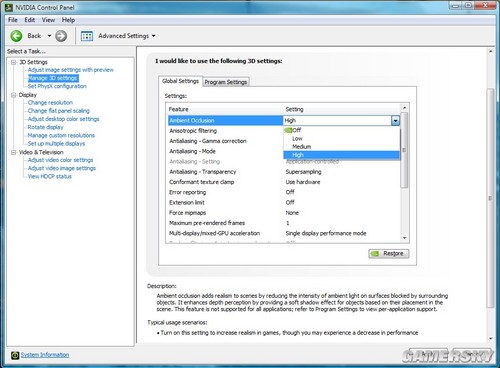
Task: Collapse the Display tree node
Action: pyautogui.click(x=14, y=95)
